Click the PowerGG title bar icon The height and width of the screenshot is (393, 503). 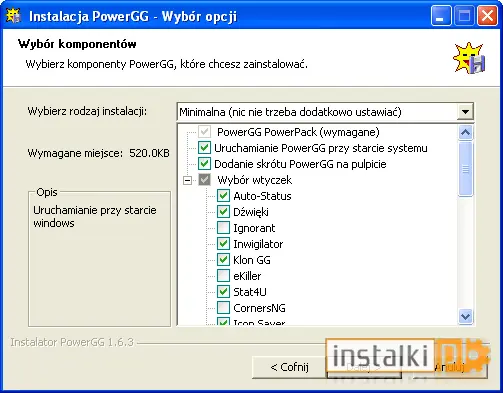click(x=13, y=15)
